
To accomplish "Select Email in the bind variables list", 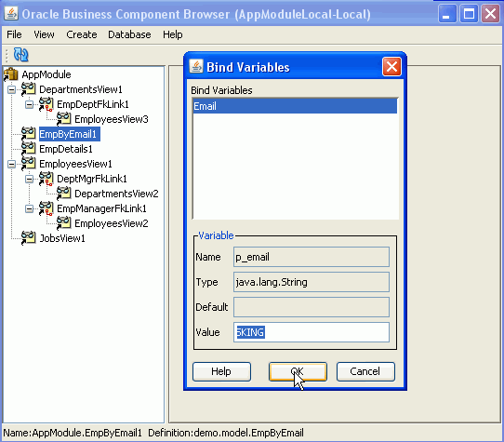I will [295, 106].
